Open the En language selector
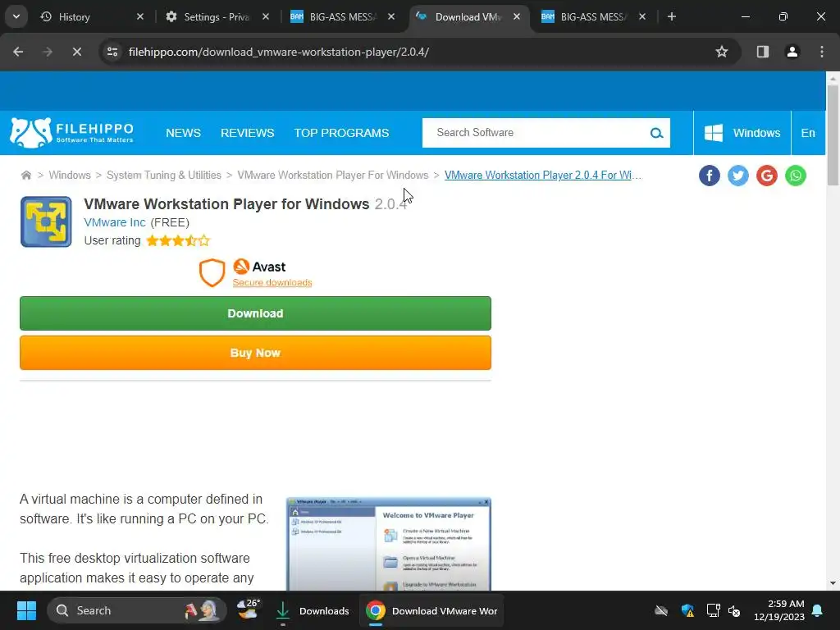Screen dimensions: 840x630 point(808,133)
